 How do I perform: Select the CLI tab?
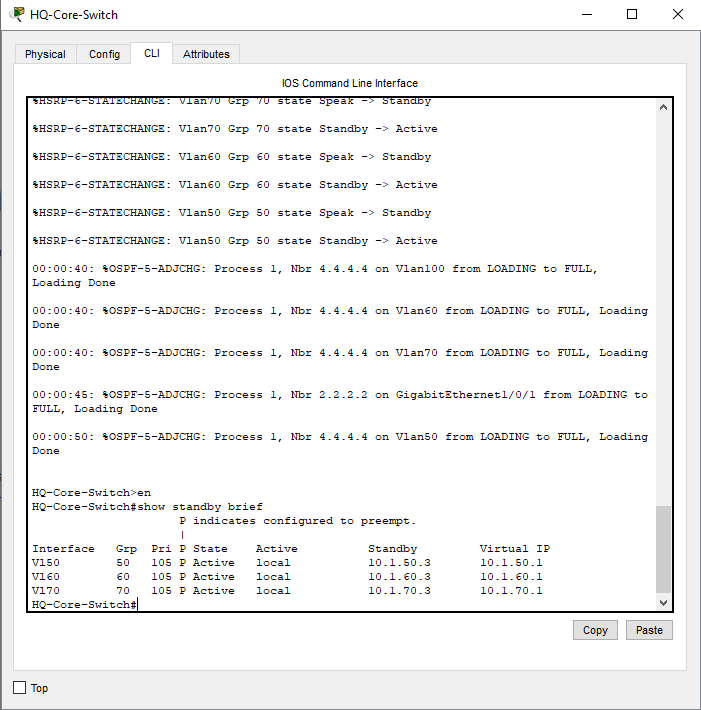pyautogui.click(x=151, y=53)
